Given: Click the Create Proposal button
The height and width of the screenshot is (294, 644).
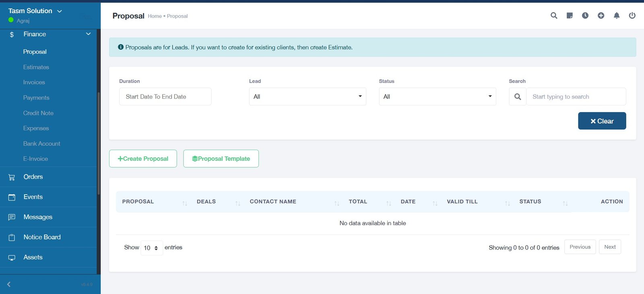Looking at the screenshot, I should click(x=143, y=159).
